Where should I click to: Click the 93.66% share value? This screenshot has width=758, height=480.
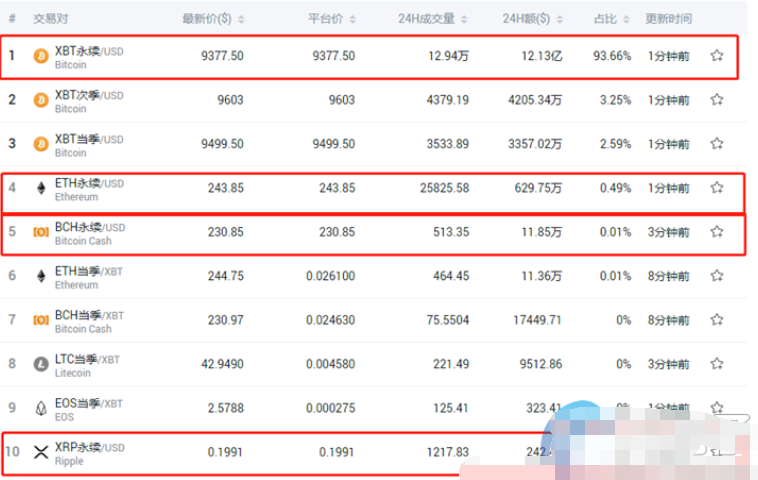(x=612, y=56)
